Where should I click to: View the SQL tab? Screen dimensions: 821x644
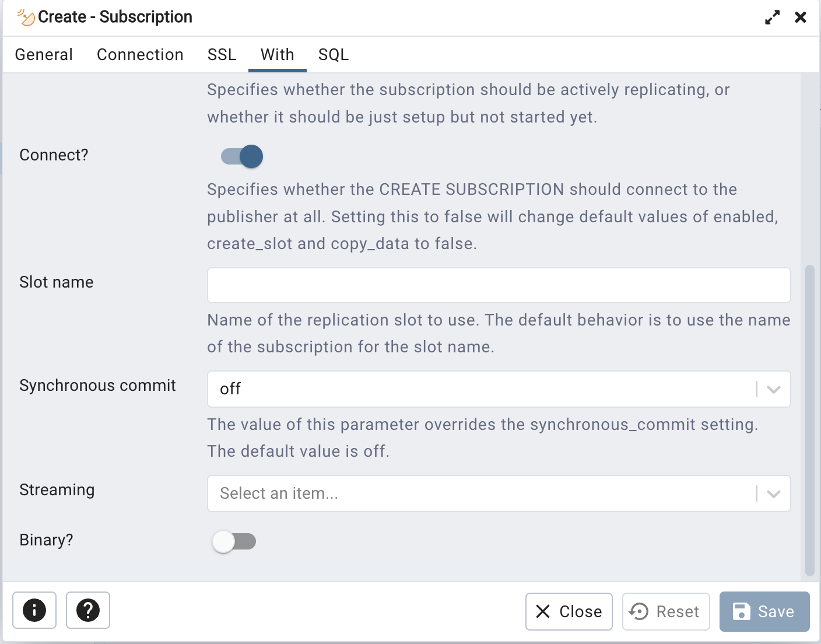pos(334,55)
